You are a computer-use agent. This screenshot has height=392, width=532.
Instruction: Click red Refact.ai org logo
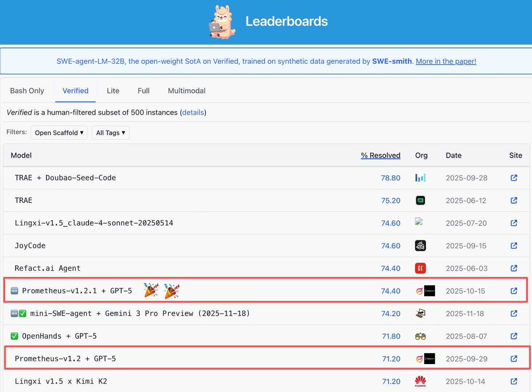420,268
